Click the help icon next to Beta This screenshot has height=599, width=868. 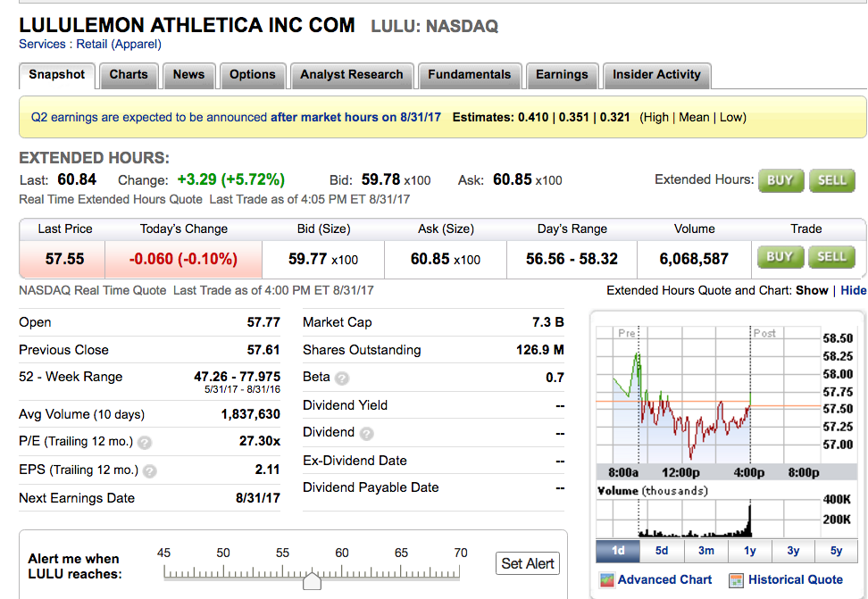tap(342, 379)
